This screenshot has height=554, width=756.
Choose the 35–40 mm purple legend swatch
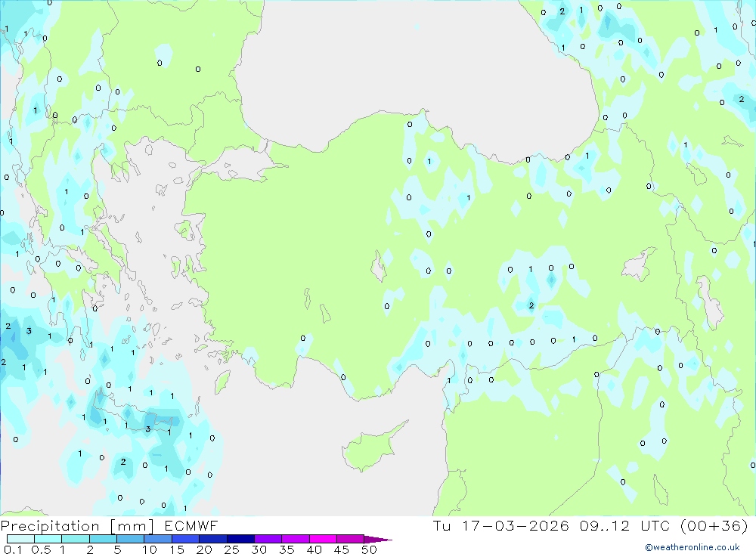(296, 539)
